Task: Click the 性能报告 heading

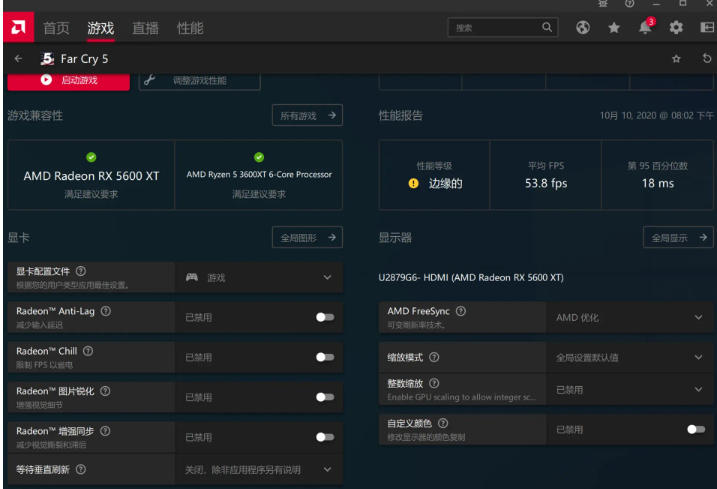Action: 401,115
